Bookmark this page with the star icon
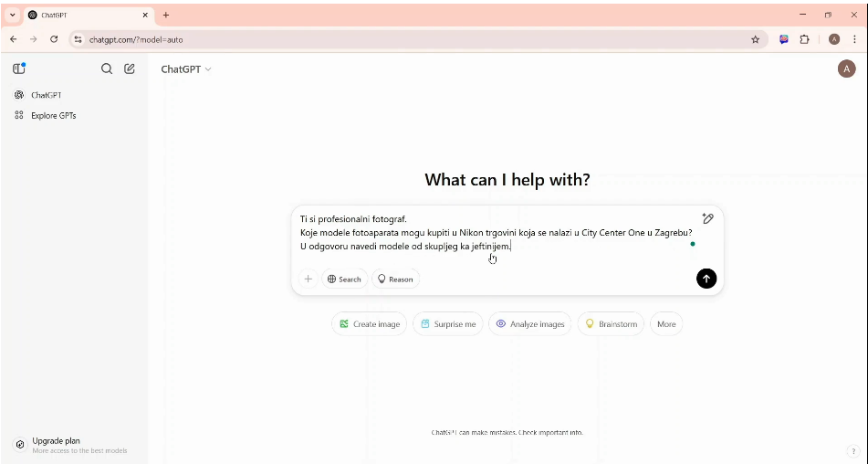The height and width of the screenshot is (464, 868). 755,40
